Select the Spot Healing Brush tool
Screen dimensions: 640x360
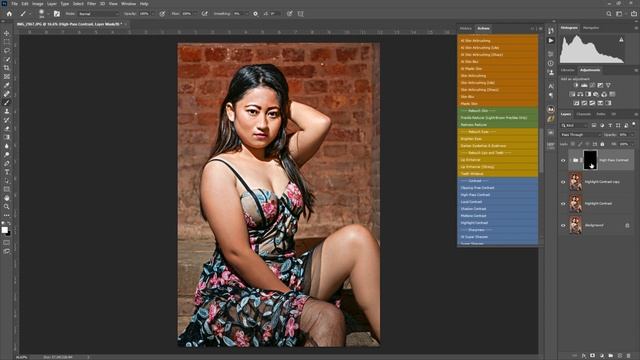click(x=7, y=94)
